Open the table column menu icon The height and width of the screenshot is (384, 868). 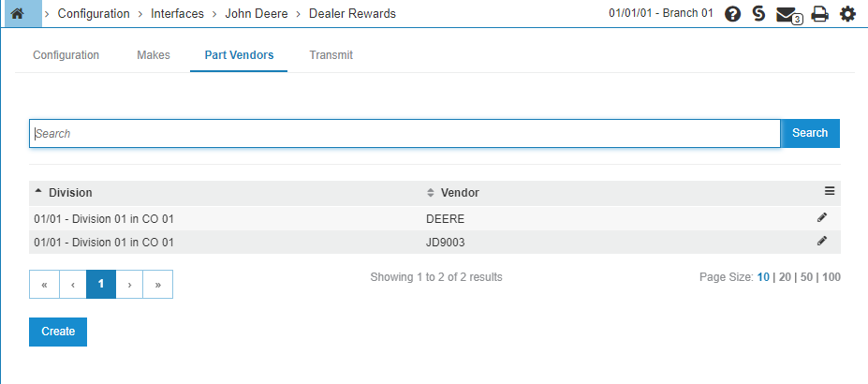(x=829, y=191)
